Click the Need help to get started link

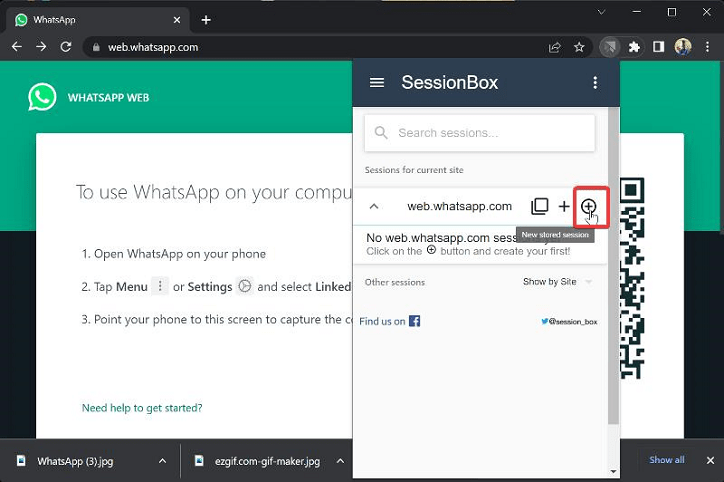coord(142,408)
